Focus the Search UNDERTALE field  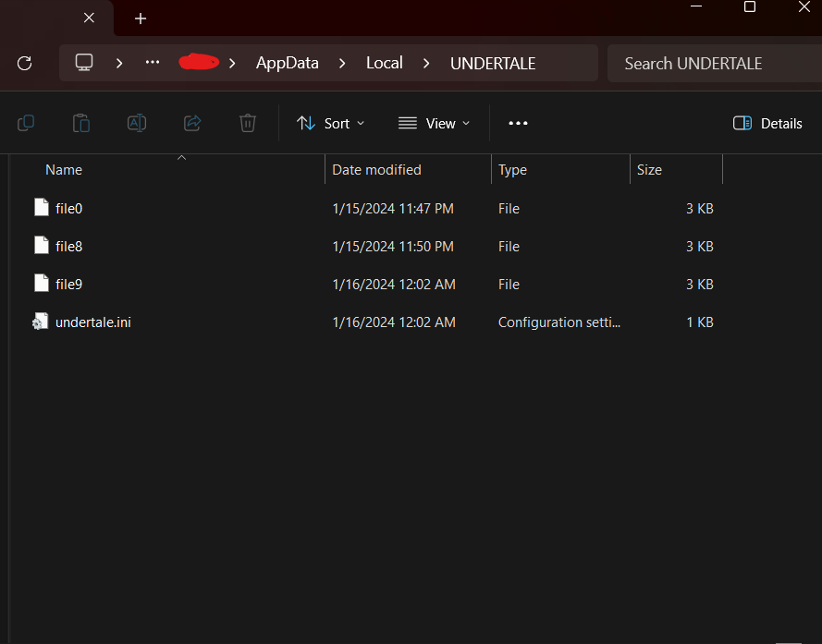[x=714, y=64]
